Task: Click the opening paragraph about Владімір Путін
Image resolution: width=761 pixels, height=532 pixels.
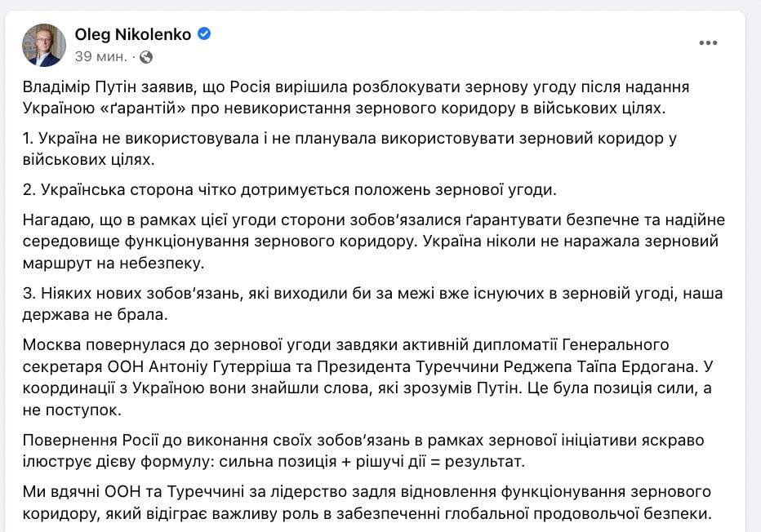Action: point(356,97)
